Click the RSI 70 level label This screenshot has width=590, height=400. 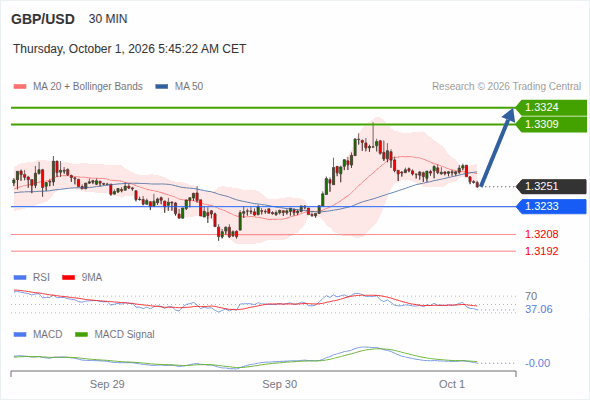531,297
